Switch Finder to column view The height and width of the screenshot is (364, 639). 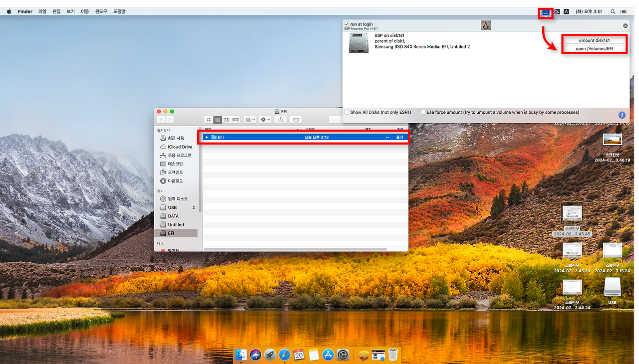point(227,120)
